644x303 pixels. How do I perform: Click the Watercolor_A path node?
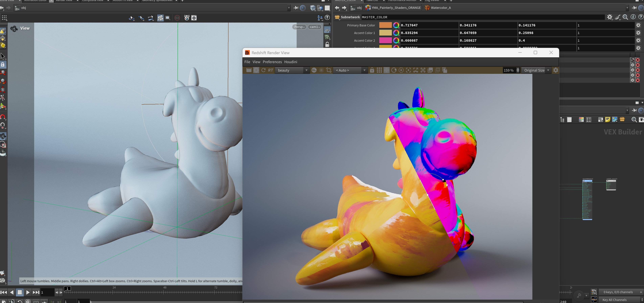click(441, 8)
